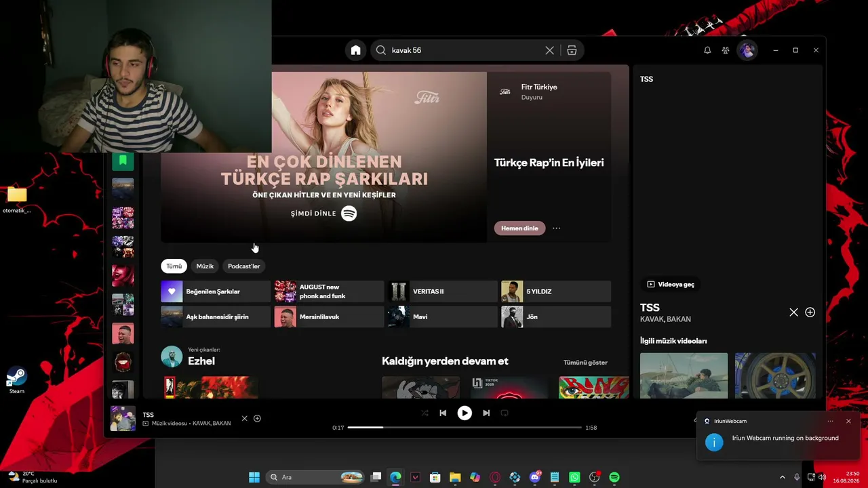Open the 'Mersinlilavuk' card
This screenshot has width=868, height=488.
pos(329,317)
